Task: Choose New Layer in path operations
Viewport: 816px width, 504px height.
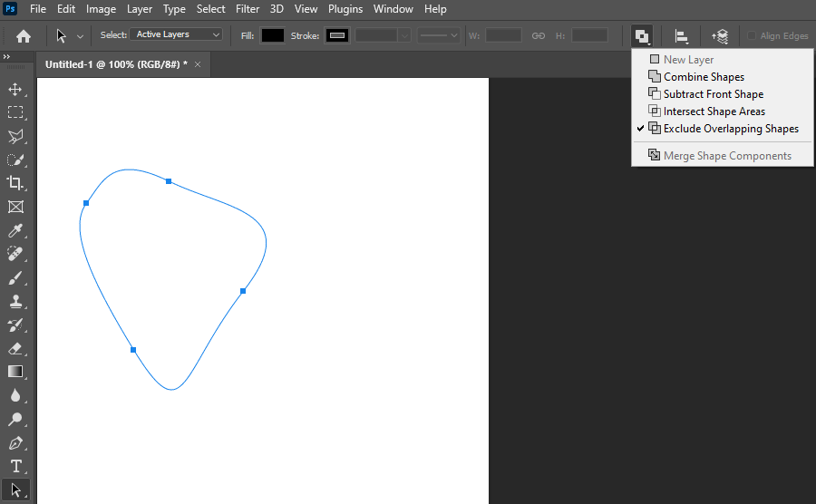Action: (723, 59)
